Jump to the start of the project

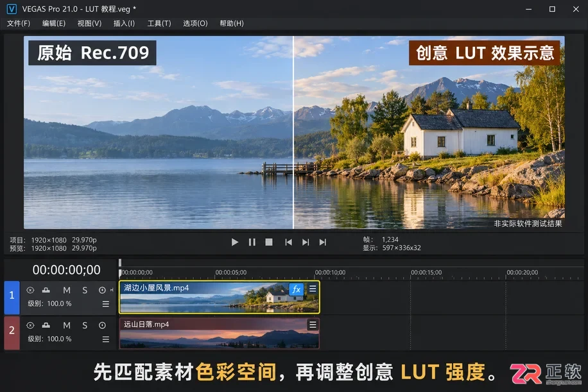[x=288, y=242]
